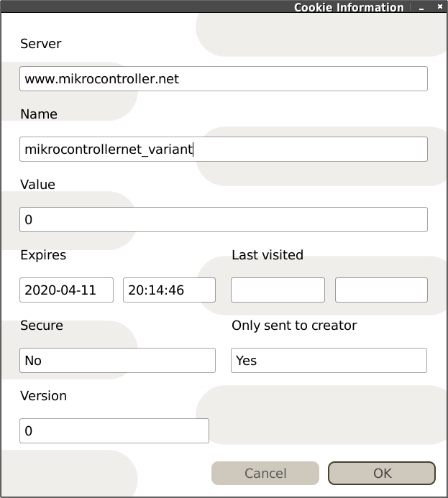Click the empty Last visited time field
The image size is (448, 498).
coord(381,290)
